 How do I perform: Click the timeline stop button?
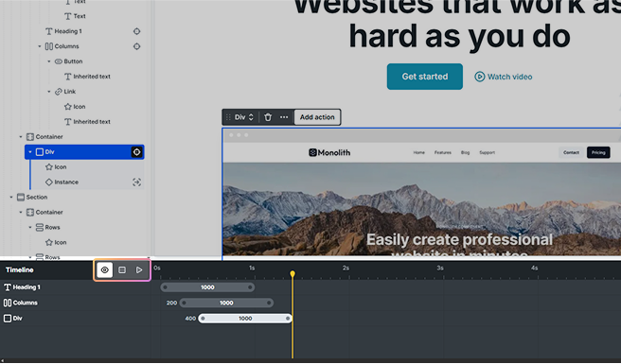pyautogui.click(x=122, y=270)
